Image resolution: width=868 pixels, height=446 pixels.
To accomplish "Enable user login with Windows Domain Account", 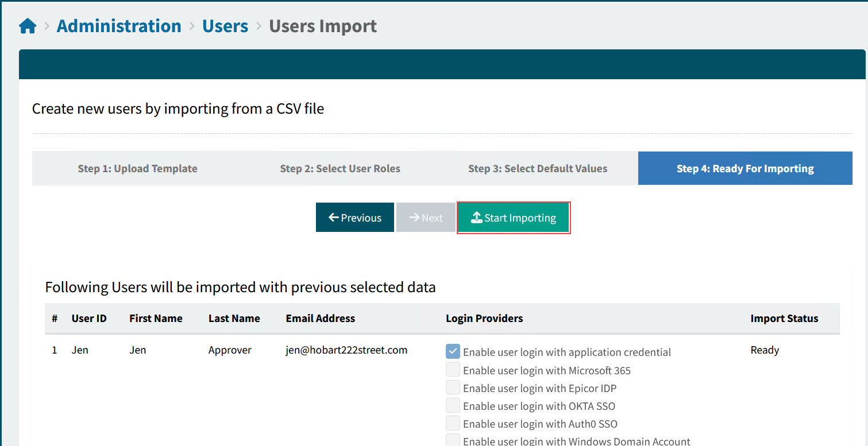I will (x=452, y=440).
